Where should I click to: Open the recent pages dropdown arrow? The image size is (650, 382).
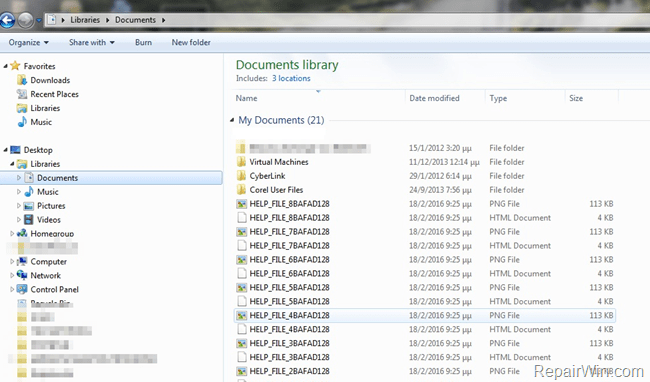[39, 20]
